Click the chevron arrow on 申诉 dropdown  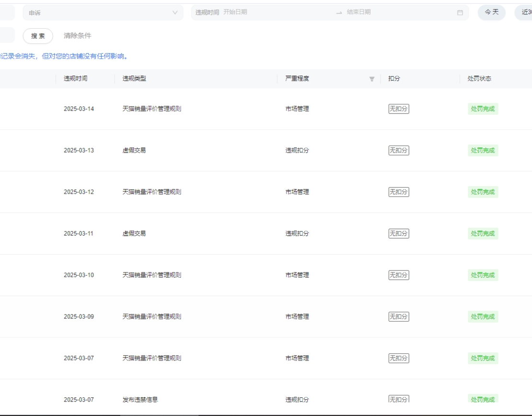174,12
